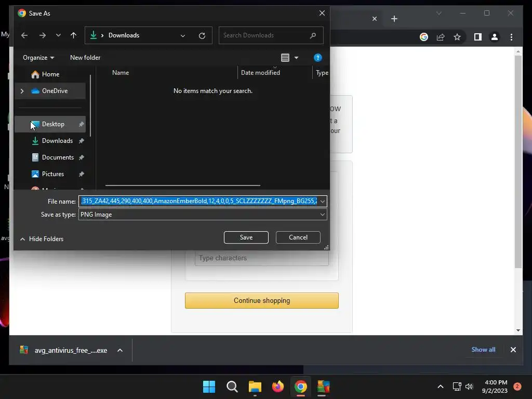The height and width of the screenshot is (399, 532).
Task: Refresh the Downloads folder view
Action: (202, 36)
